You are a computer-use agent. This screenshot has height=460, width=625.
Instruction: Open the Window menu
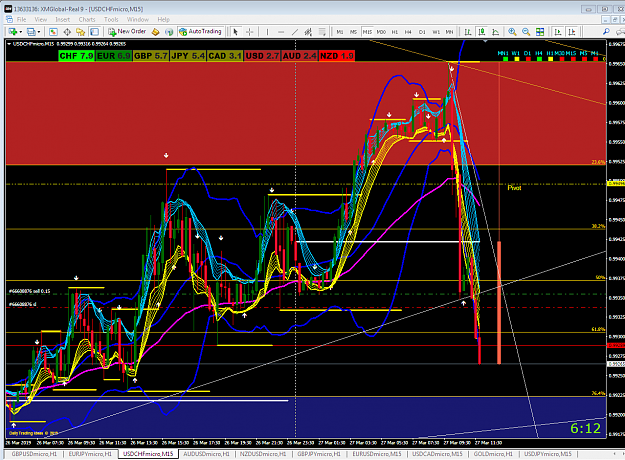[x=138, y=20]
